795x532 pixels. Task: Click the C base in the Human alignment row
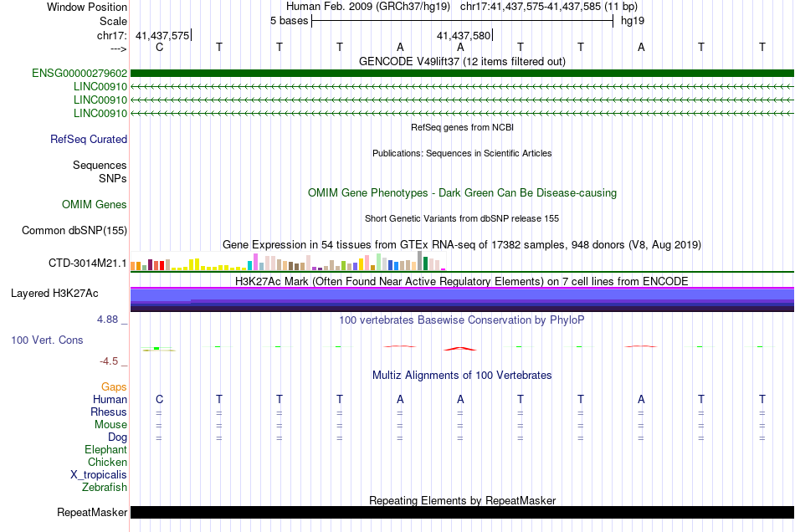coord(159,400)
